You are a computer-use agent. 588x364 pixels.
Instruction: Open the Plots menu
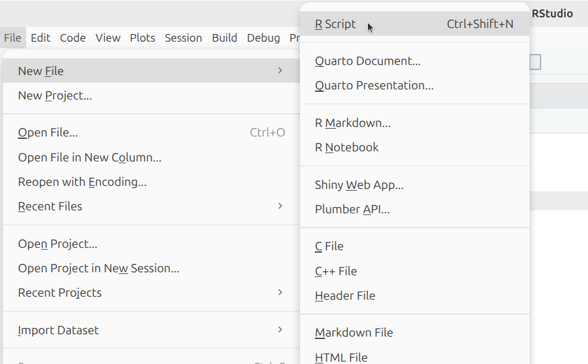click(x=143, y=38)
